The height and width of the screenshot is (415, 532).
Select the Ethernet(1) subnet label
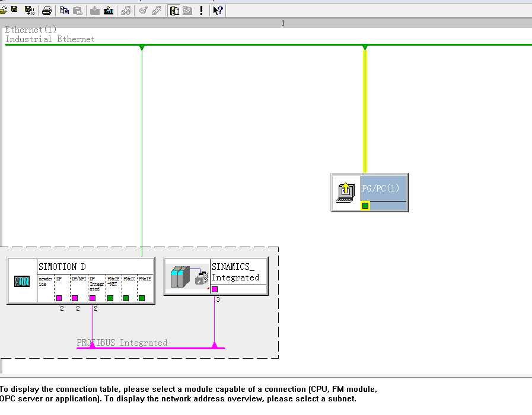coord(30,30)
